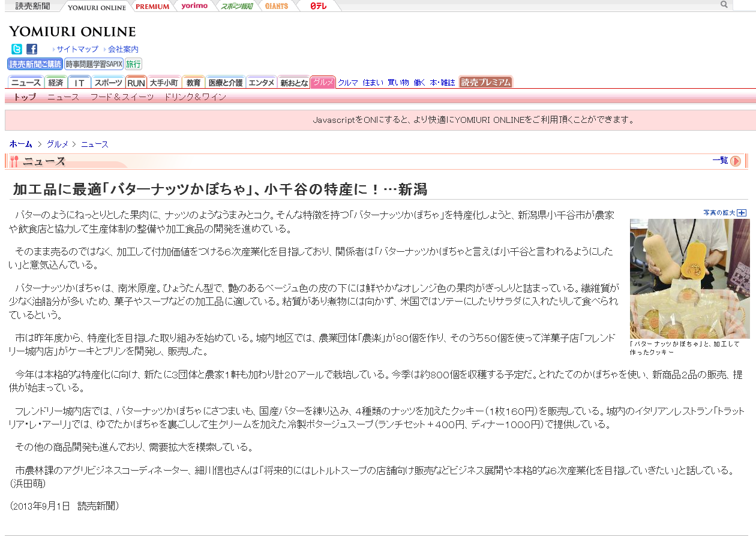This screenshot has height=536, width=756.
Task: Select the 医療と介護 navigation tab
Action: tap(225, 83)
